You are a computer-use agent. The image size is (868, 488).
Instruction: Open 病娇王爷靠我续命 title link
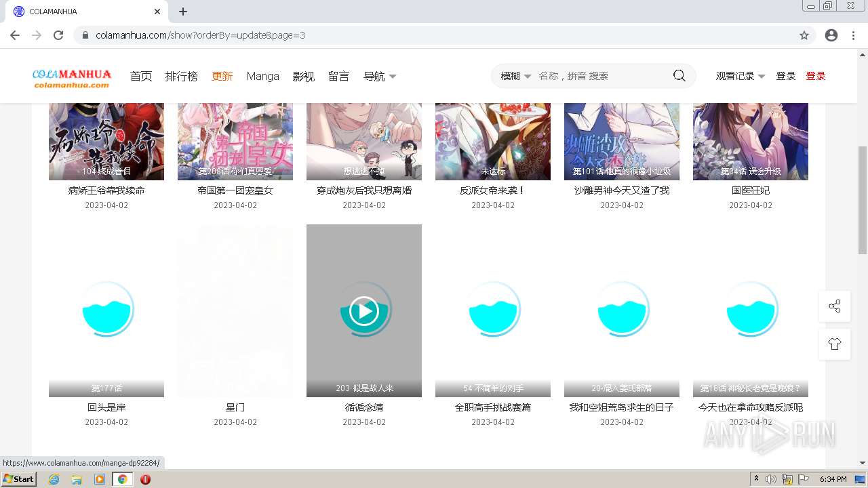tap(106, 190)
